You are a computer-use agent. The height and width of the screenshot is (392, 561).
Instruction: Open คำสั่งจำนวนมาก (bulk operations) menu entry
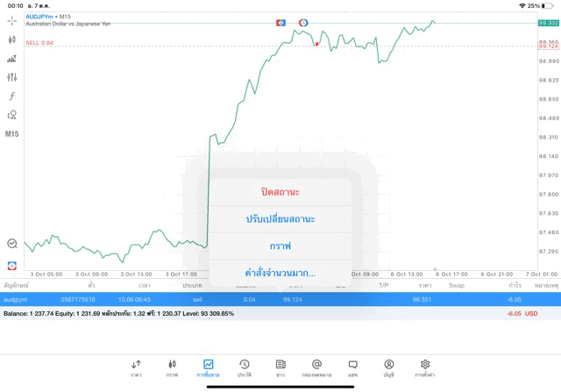(280, 273)
